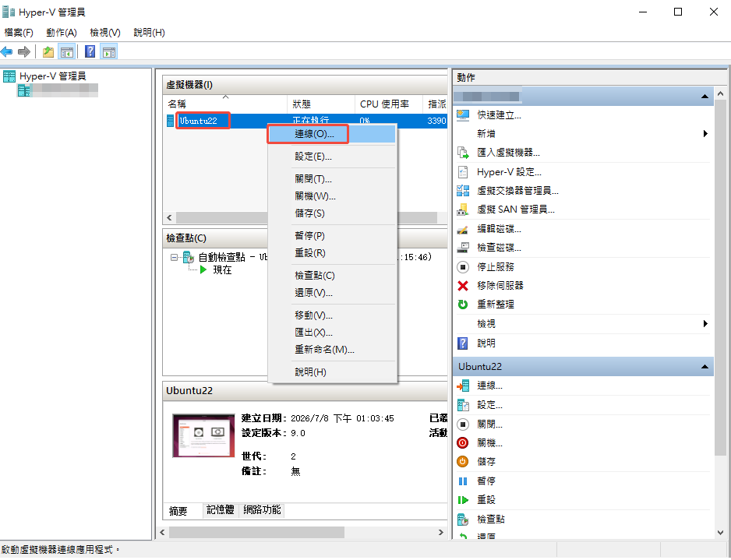This screenshot has width=731, height=560.
Task: Choose 暫停(P) in context menu
Action: (332, 236)
